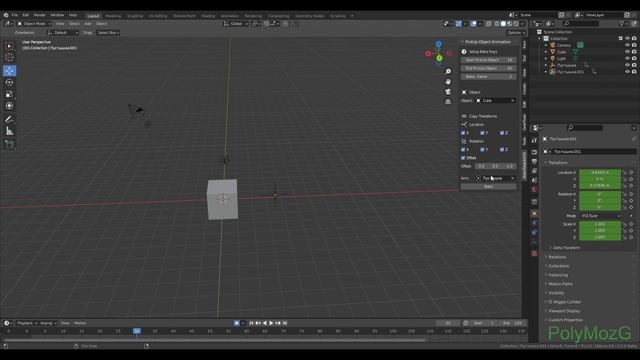Open the Render properties tab
The image size is (640, 360).
534,152
